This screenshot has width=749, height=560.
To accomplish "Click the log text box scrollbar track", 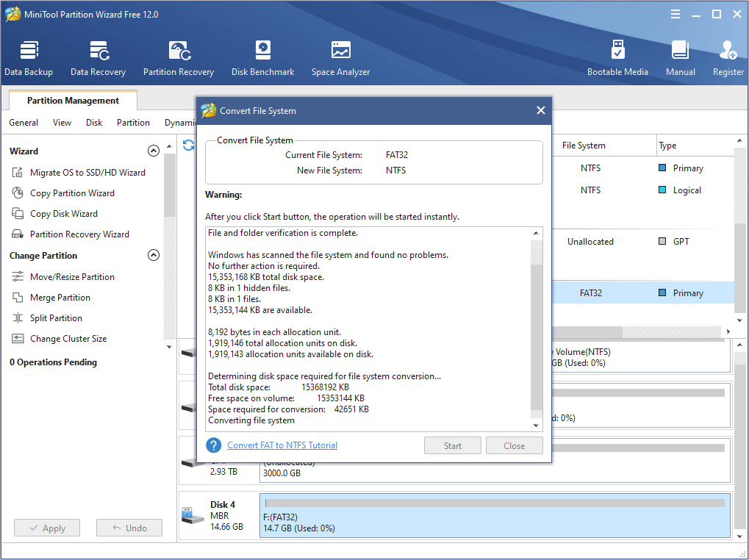I will pyautogui.click(x=537, y=329).
